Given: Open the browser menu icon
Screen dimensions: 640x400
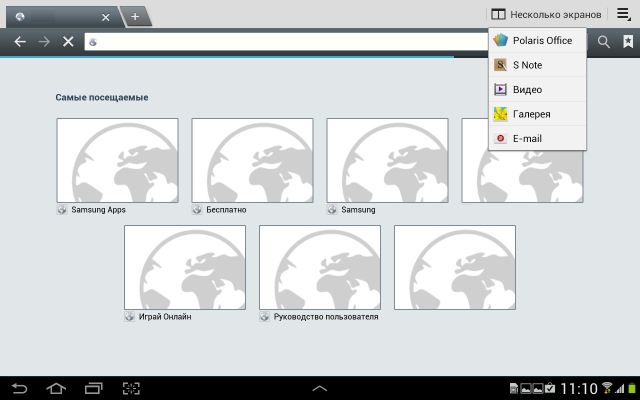Looking at the screenshot, I should pos(623,14).
